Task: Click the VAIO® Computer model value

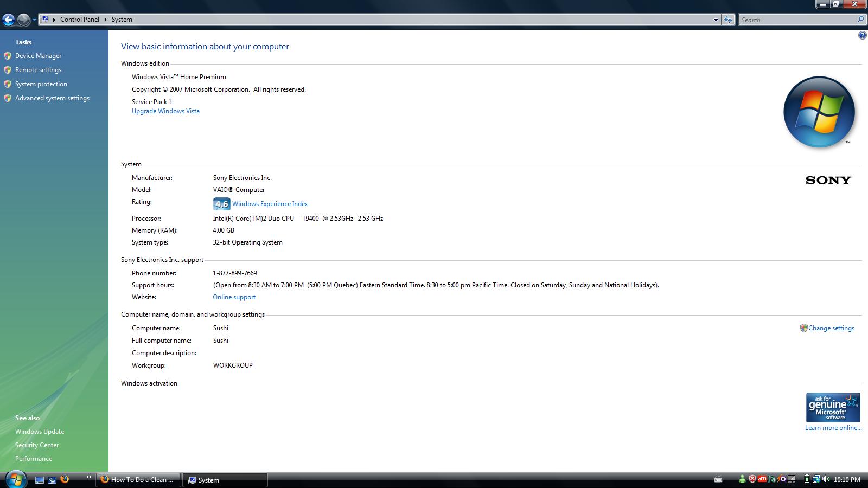Action: point(239,190)
